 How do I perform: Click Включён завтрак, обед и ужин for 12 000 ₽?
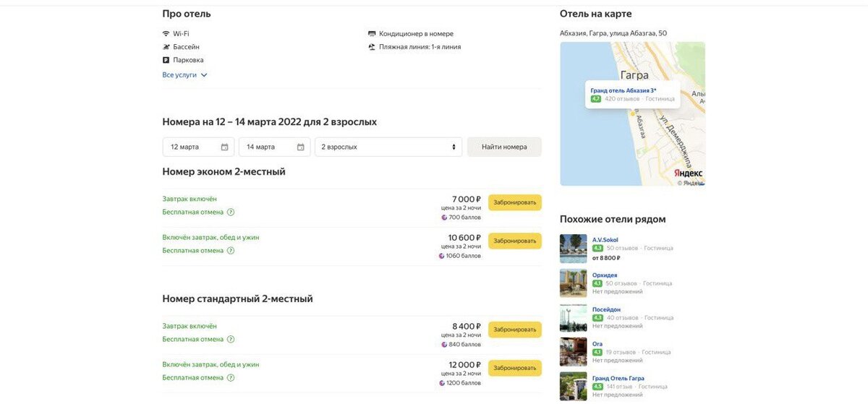click(x=210, y=364)
